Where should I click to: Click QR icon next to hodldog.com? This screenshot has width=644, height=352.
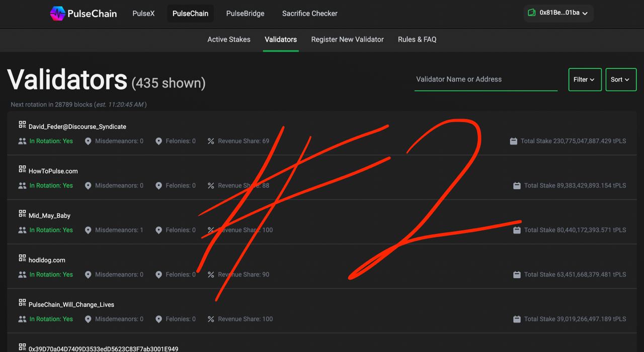22,258
